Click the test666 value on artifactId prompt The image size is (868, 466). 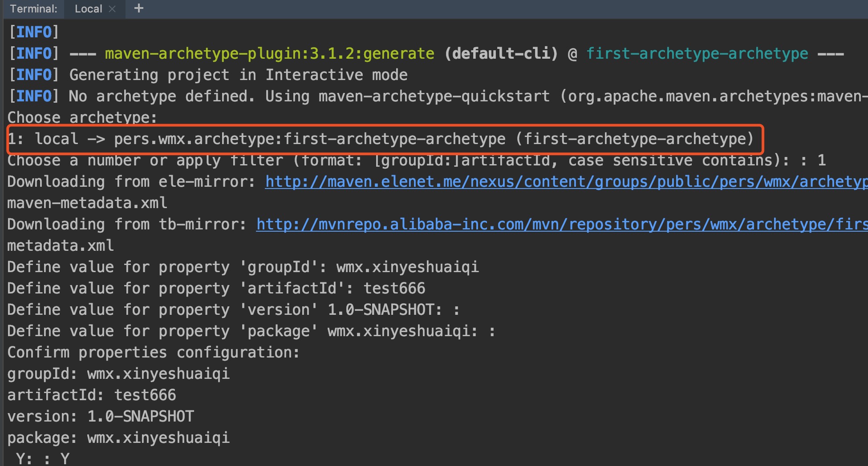pos(394,288)
